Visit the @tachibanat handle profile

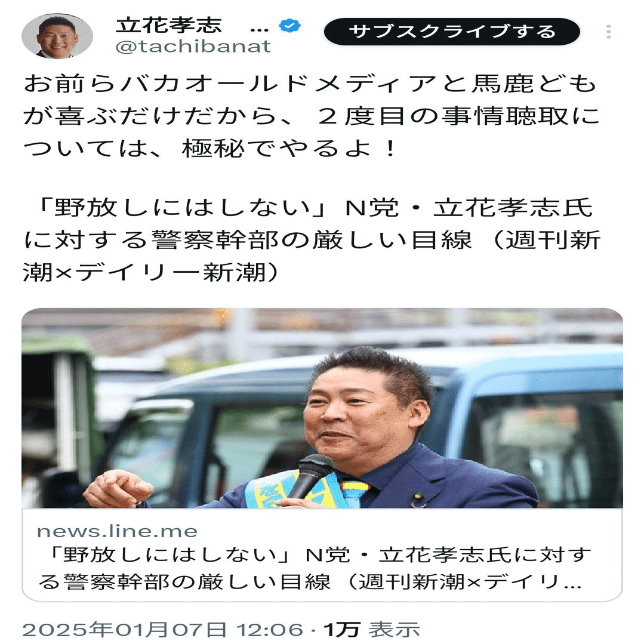[193, 47]
